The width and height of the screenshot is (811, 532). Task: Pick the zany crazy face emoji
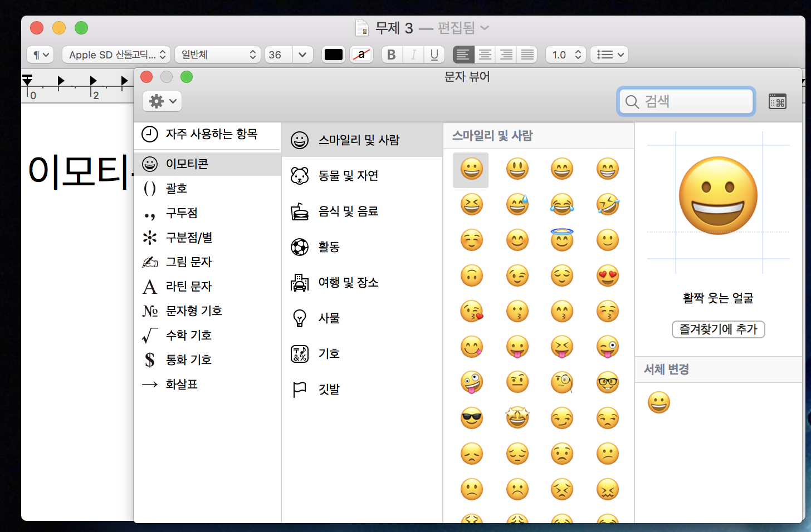tap(472, 382)
